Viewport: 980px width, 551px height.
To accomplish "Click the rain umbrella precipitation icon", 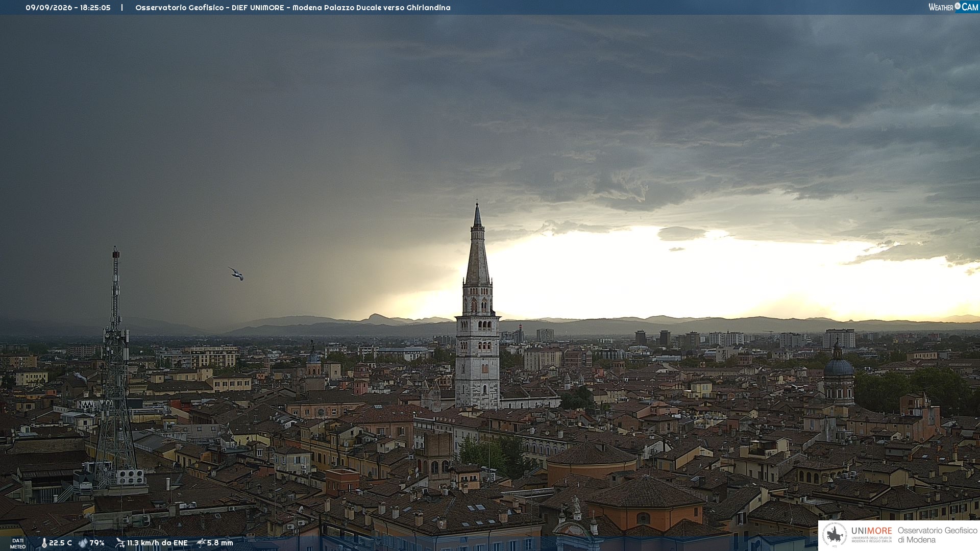I will (x=201, y=543).
